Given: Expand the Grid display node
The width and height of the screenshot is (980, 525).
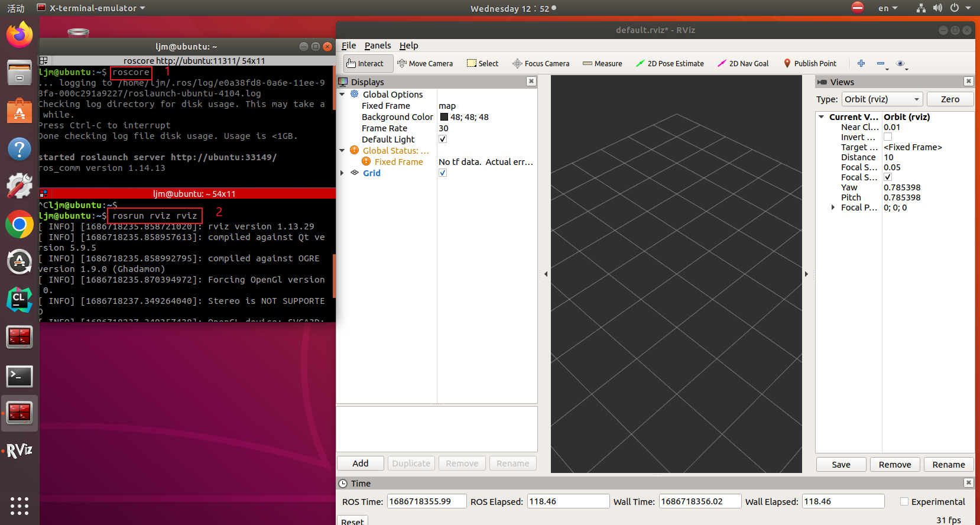Looking at the screenshot, I should (x=342, y=173).
